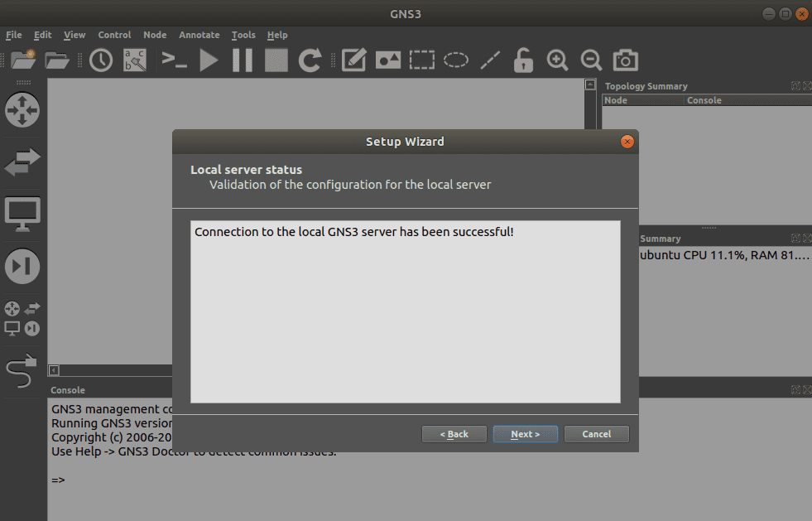Reload all nodes icon
The width and height of the screenshot is (812, 521).
pyautogui.click(x=310, y=60)
